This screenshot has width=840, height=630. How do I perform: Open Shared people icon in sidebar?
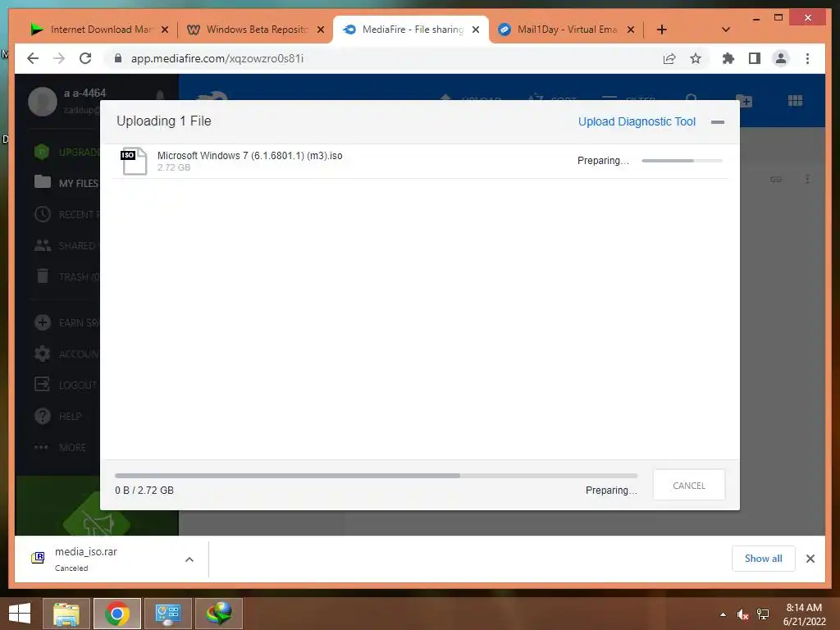point(43,245)
